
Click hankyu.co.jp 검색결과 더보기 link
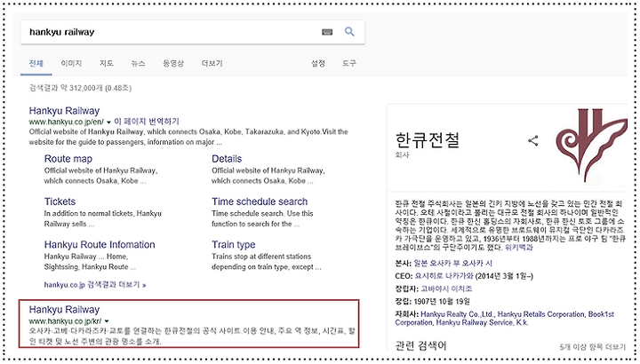[95, 284]
